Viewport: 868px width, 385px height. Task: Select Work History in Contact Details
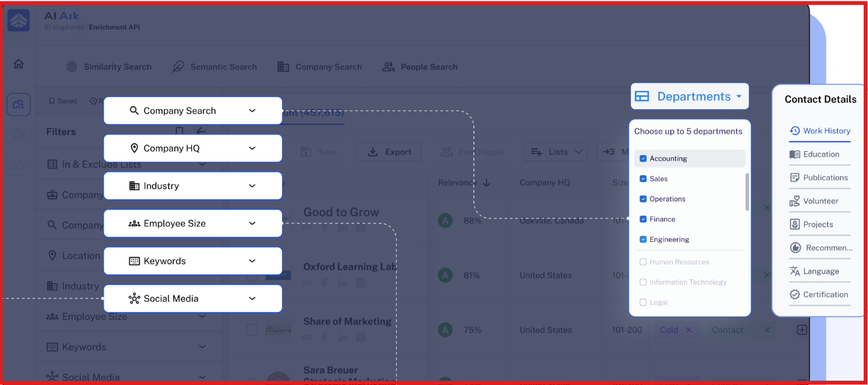tap(820, 131)
